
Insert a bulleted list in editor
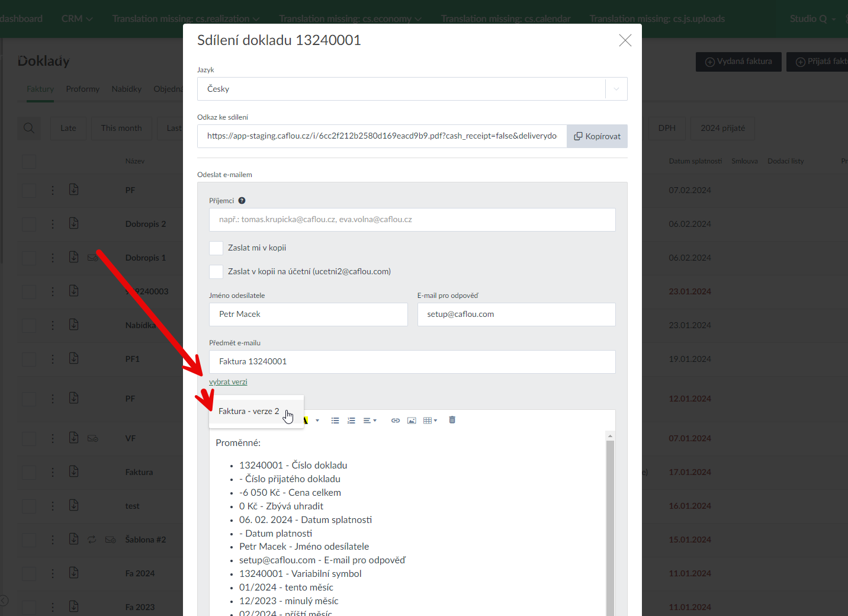[x=335, y=421]
